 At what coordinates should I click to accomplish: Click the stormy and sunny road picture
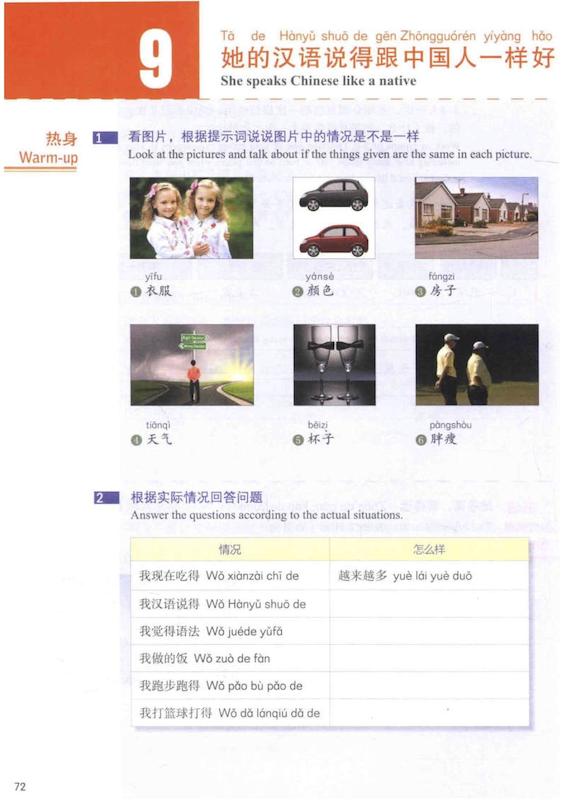tap(192, 365)
